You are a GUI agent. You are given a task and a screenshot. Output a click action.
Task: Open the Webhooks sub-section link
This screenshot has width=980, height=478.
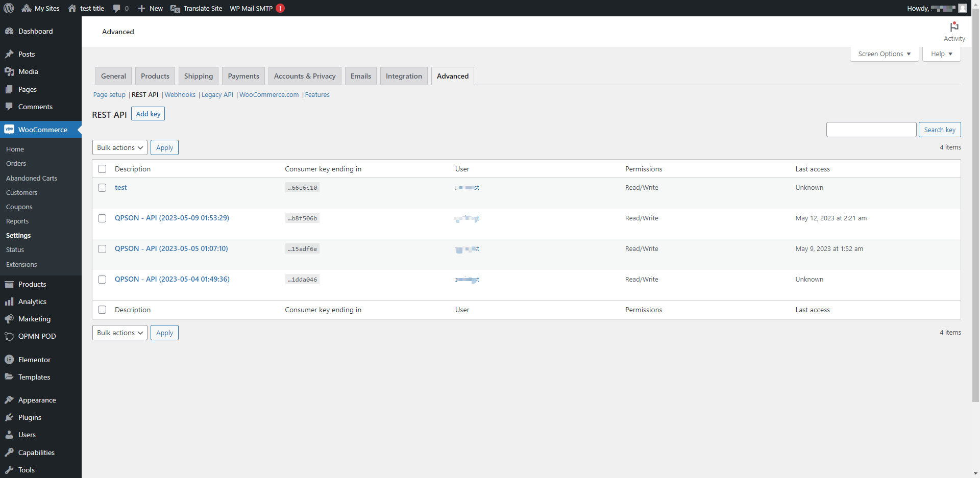coord(180,95)
